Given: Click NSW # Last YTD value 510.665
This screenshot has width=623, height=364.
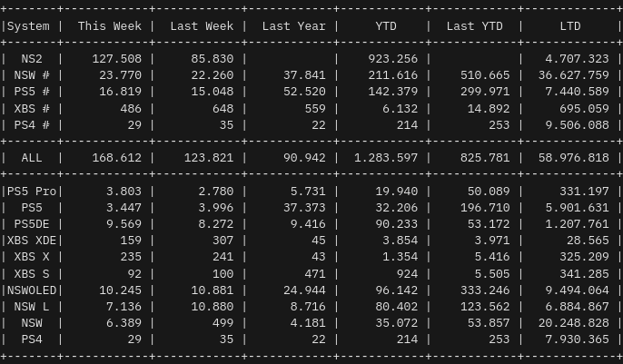Looking at the screenshot, I should click(x=486, y=75).
